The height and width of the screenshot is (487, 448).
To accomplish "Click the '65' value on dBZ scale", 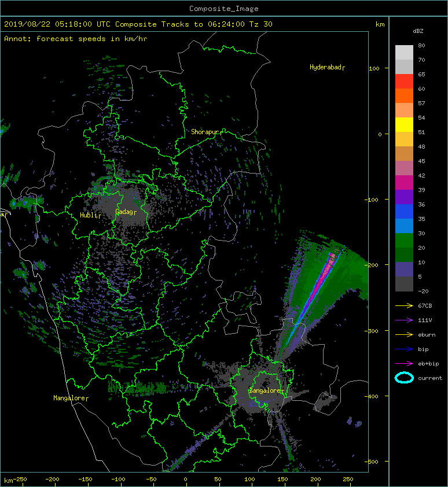I will click(x=421, y=74).
